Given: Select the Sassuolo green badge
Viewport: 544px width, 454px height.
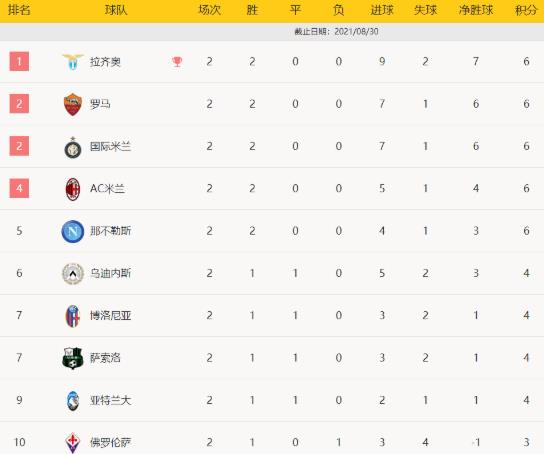Looking at the screenshot, I should (x=73, y=358).
